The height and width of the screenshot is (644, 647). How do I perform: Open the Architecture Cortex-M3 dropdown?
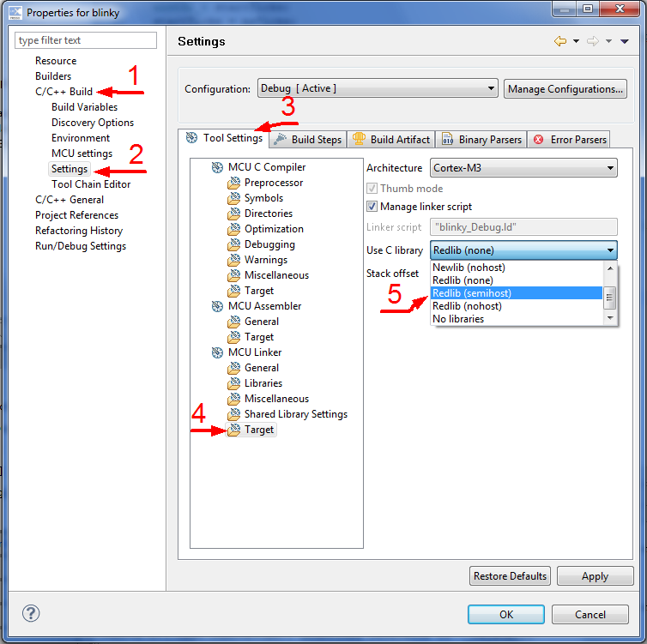(x=523, y=168)
